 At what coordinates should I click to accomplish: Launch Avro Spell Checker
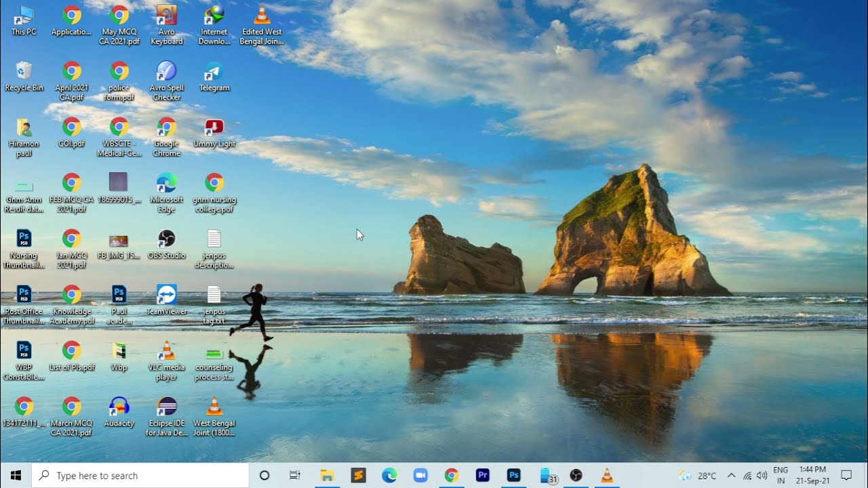(167, 81)
